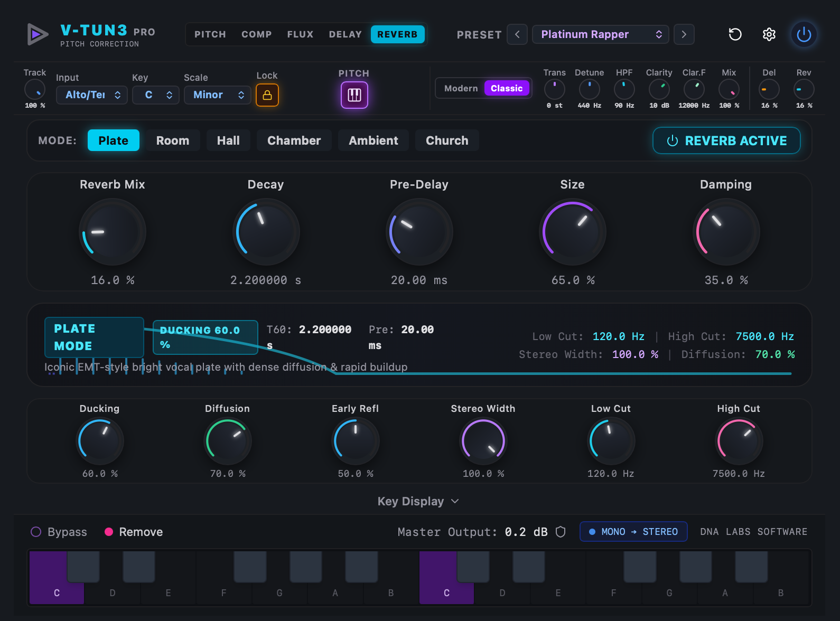Click the Stereo Width knob
840x621 pixels.
[x=483, y=441]
